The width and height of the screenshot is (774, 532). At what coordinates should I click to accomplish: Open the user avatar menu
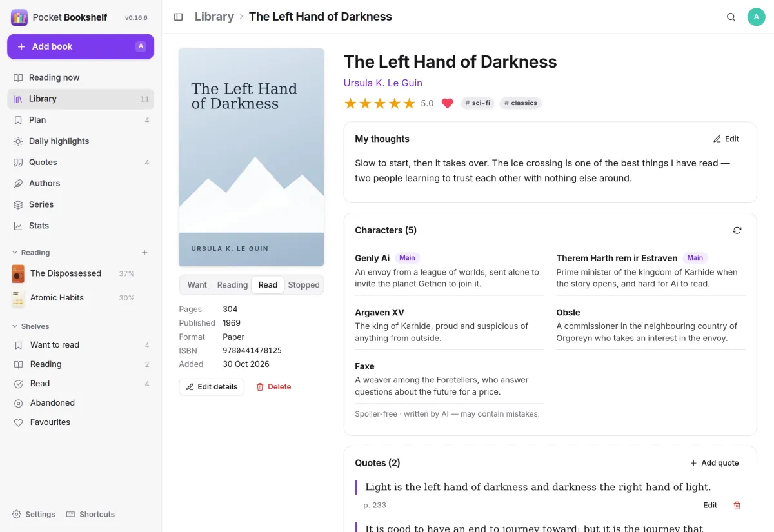click(x=757, y=17)
